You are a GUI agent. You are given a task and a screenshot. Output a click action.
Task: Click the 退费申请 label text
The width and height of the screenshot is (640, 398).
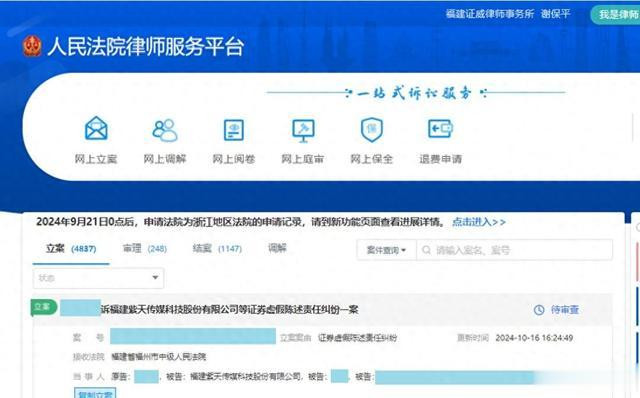[x=440, y=159]
